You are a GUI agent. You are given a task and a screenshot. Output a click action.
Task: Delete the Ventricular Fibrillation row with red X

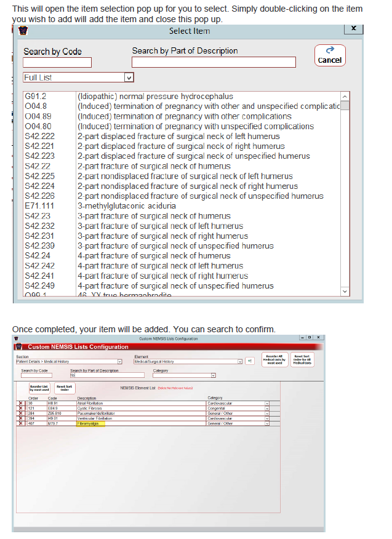[x=21, y=418]
